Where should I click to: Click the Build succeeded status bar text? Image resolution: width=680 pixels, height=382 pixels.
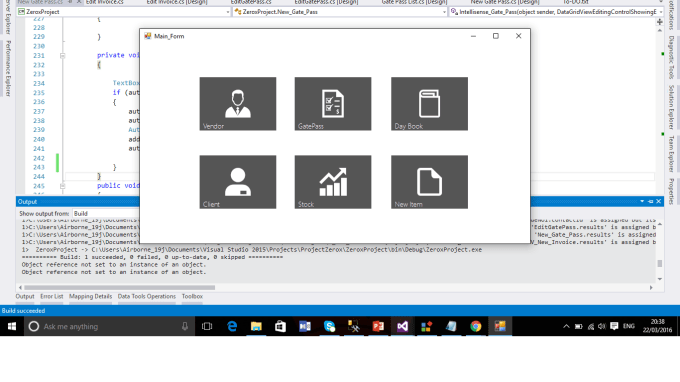tap(23, 311)
